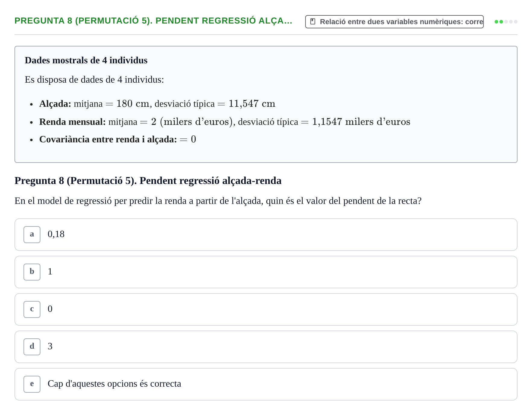This screenshot has height=415, width=532.
Task: Pick answer option d: 3
Action: (266, 347)
